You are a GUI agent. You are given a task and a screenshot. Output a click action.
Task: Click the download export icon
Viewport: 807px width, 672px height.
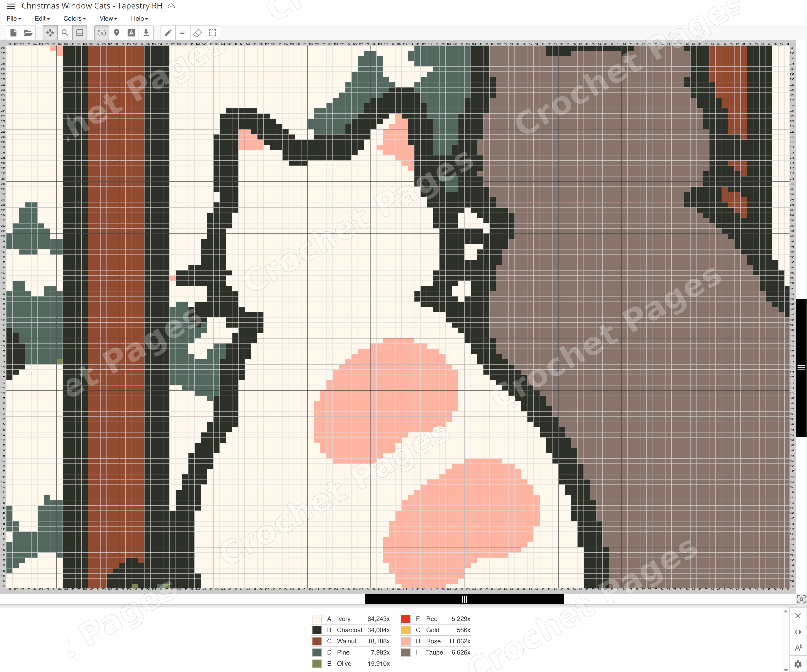pyautogui.click(x=146, y=33)
